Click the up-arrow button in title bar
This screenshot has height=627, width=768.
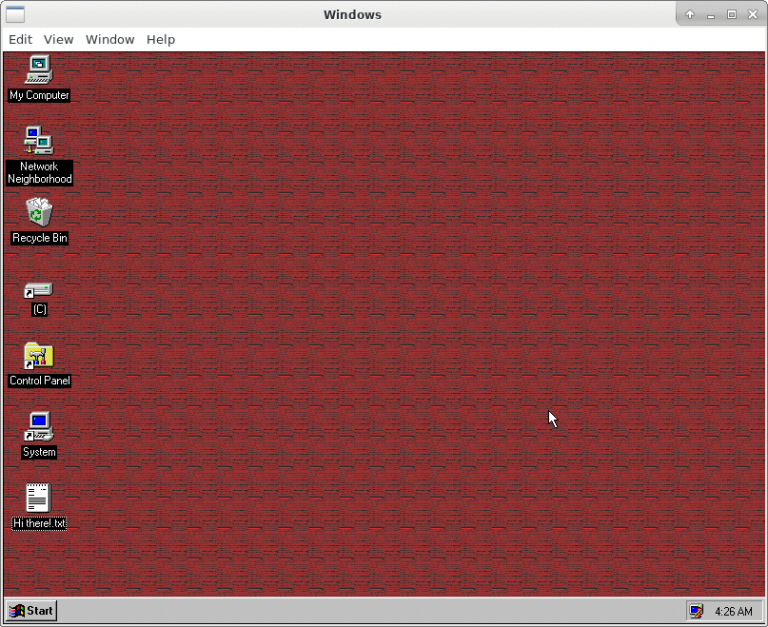(x=690, y=14)
